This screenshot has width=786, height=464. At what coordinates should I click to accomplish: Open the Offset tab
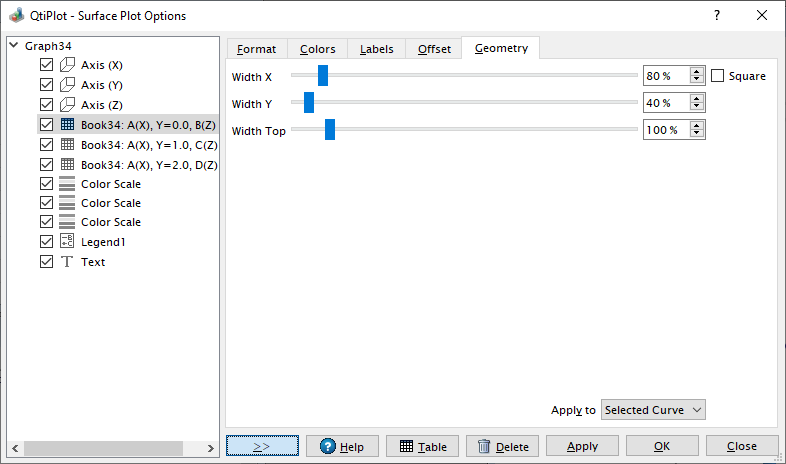click(x=434, y=49)
